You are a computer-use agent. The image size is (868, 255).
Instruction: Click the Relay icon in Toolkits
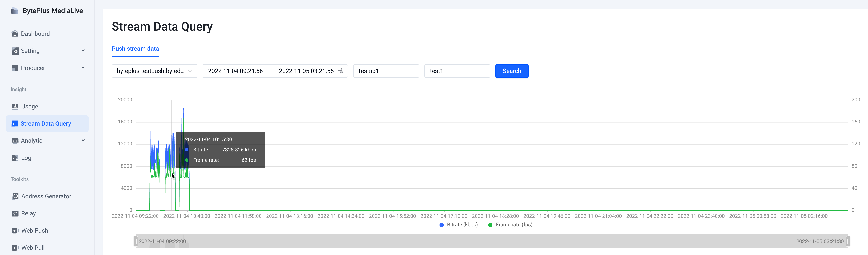(x=15, y=213)
